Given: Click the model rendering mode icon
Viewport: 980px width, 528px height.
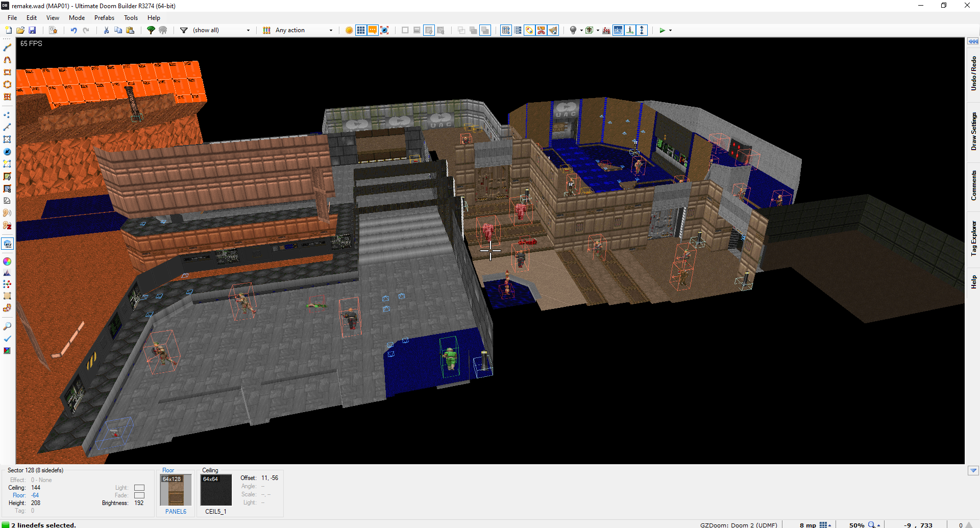Looking at the screenshot, I should point(590,30).
